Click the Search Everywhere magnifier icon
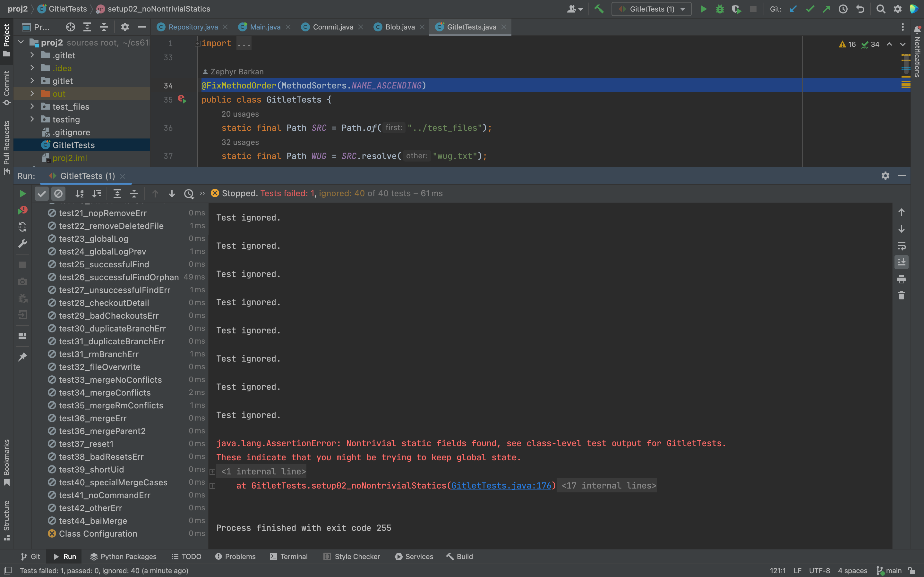Screen dimensions: 924x577 (881, 9)
